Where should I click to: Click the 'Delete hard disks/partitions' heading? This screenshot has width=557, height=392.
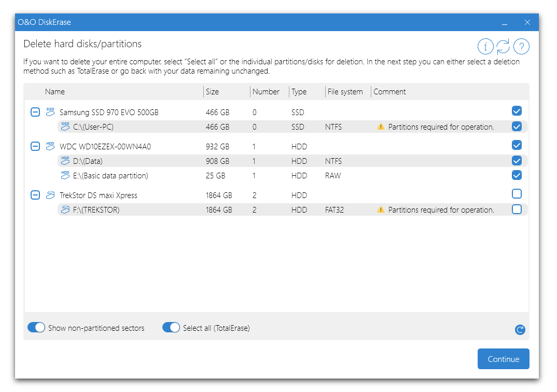82,44
